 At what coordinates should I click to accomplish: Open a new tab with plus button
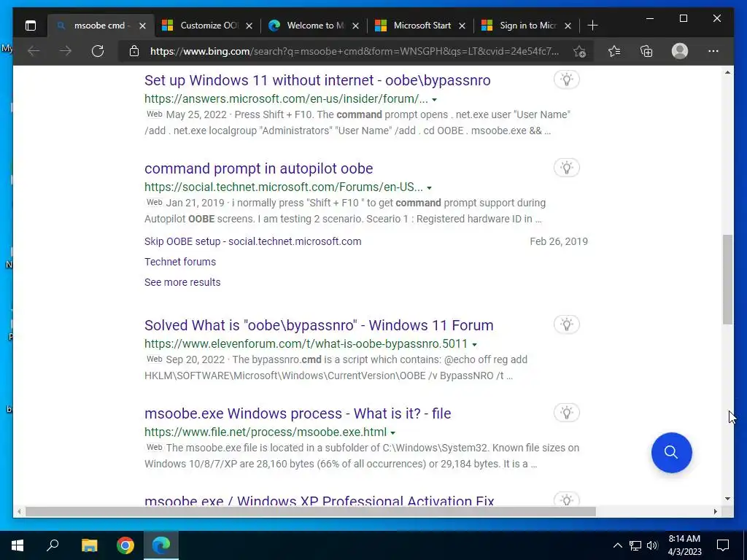[x=592, y=26]
